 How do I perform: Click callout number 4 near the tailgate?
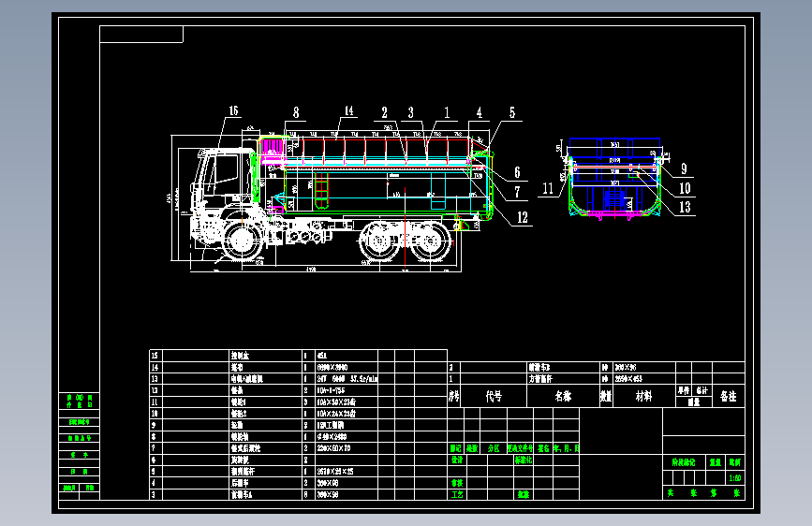(x=479, y=112)
